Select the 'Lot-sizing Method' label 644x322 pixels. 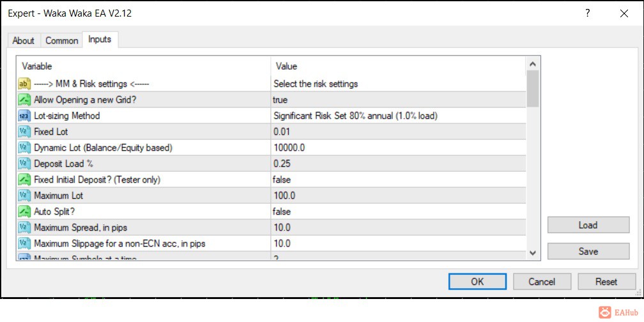pos(67,116)
